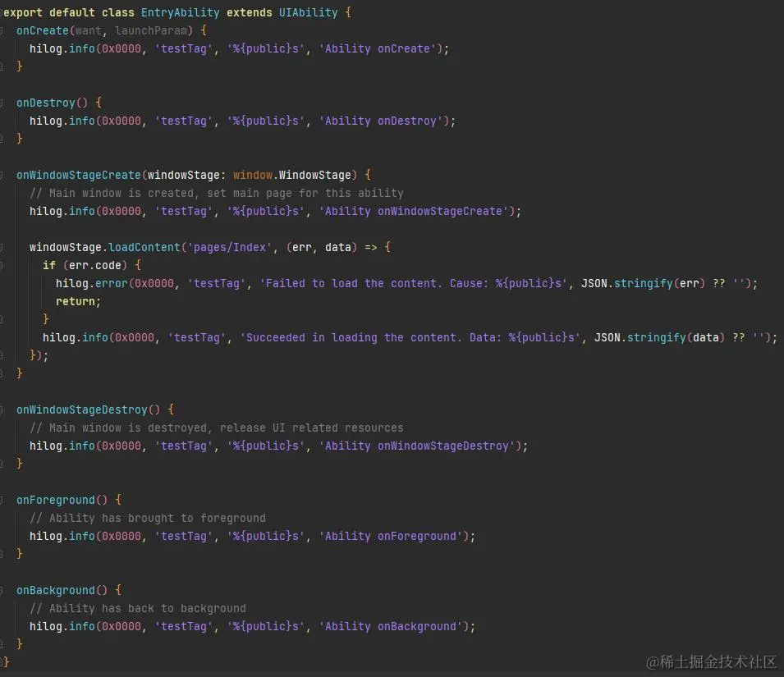The height and width of the screenshot is (677, 784).
Task: Click the 'pages/Index' string
Action: (x=229, y=247)
